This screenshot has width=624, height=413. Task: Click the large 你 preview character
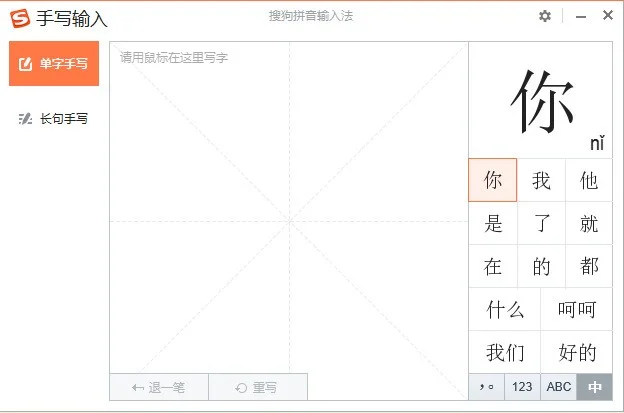pyautogui.click(x=542, y=102)
